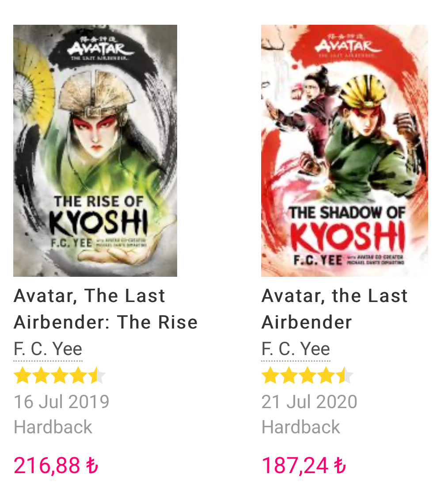
Task: Click the 16 Jul 2019 publication date
Action: click(61, 402)
